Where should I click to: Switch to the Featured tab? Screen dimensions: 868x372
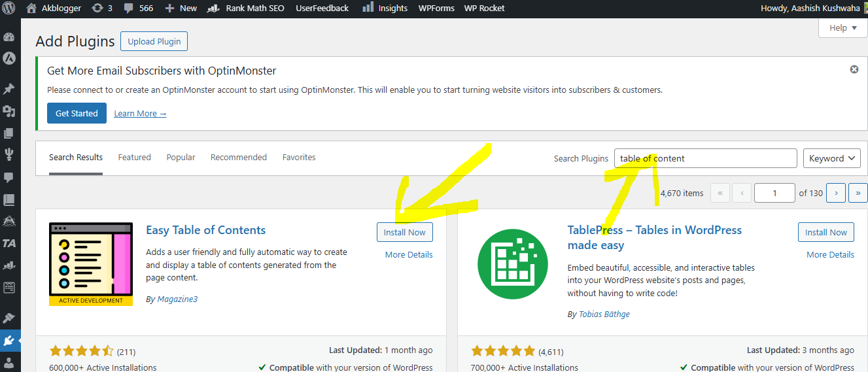coord(135,158)
